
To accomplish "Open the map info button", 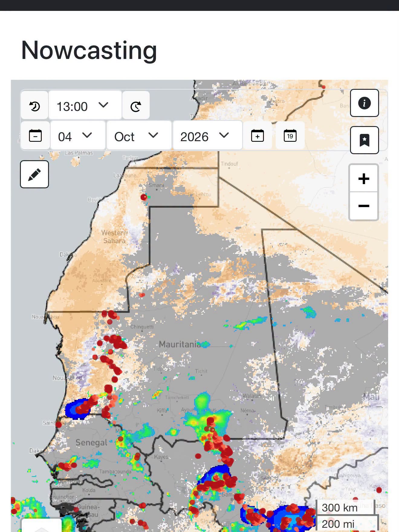I will point(364,103).
